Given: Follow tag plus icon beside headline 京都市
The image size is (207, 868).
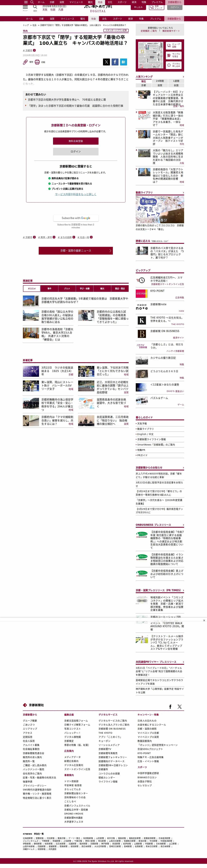Looking at the screenshot, I should coord(34,50).
